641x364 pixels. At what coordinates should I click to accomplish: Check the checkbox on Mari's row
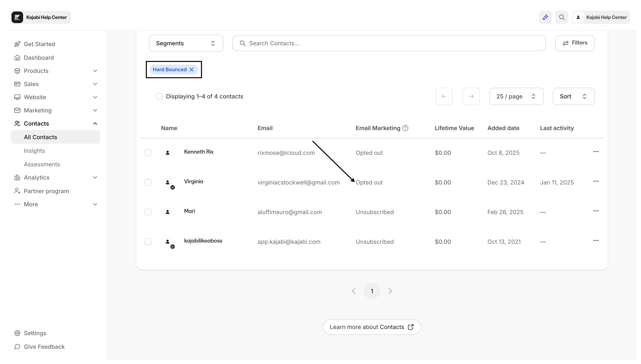[x=148, y=212]
